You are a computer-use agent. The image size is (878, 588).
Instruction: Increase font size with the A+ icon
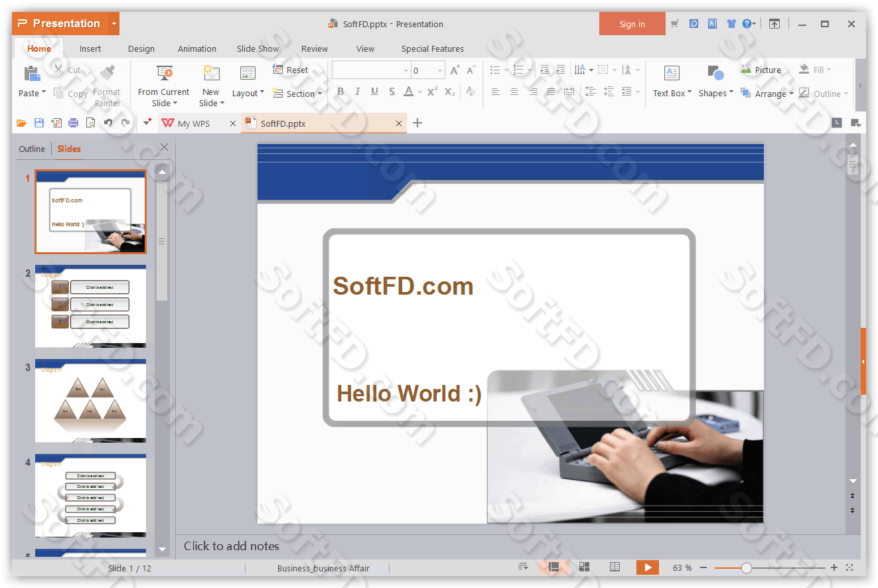455,70
